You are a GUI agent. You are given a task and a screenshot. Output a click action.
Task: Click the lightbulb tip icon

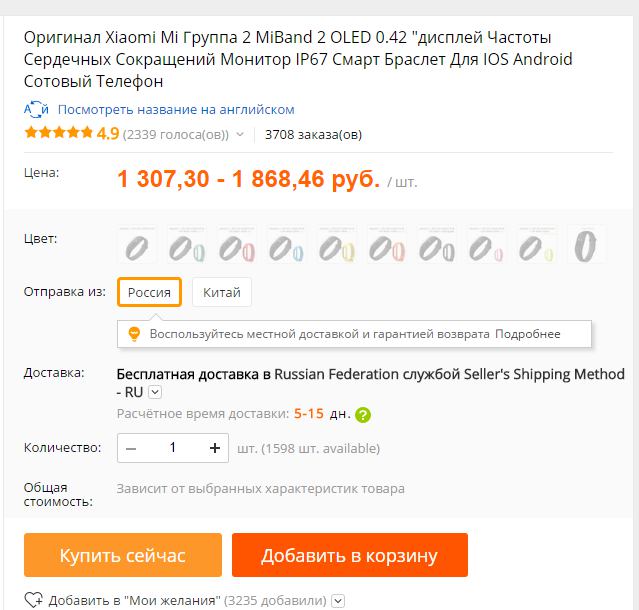tap(133, 333)
